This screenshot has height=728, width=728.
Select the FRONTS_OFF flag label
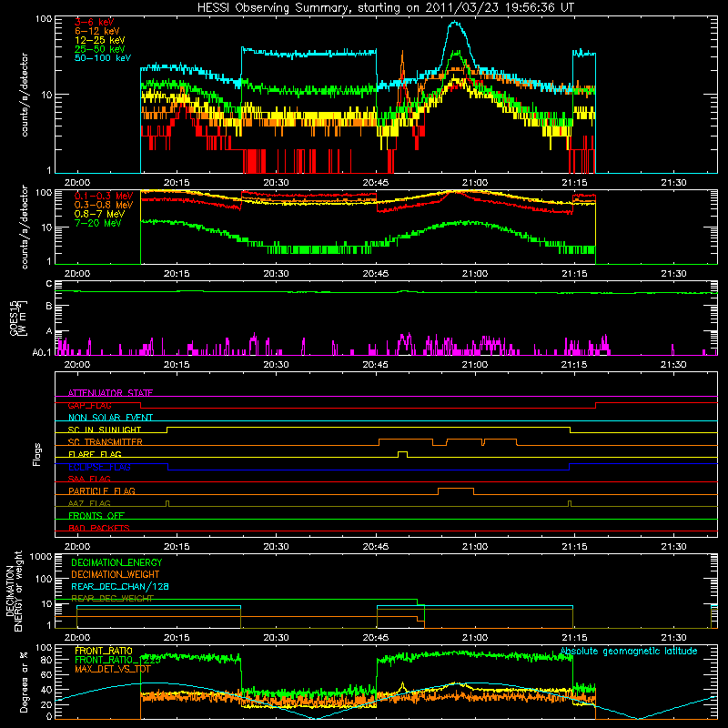[96, 515]
